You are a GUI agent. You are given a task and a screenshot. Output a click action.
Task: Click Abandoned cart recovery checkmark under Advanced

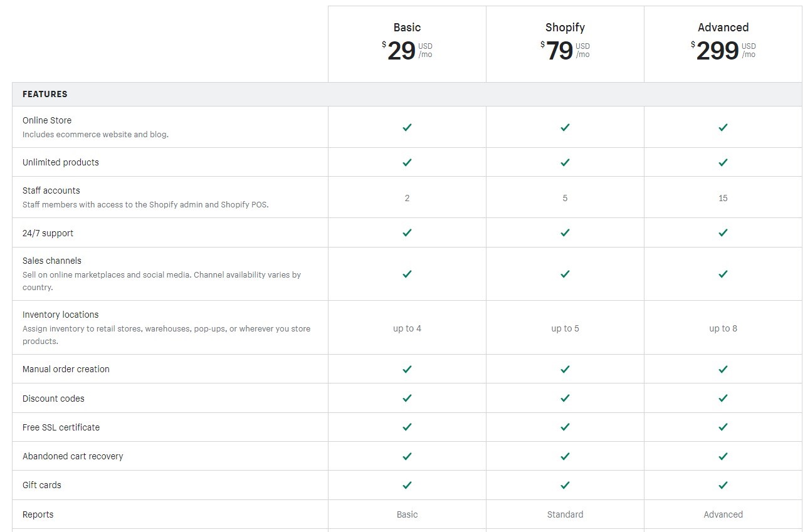point(723,456)
